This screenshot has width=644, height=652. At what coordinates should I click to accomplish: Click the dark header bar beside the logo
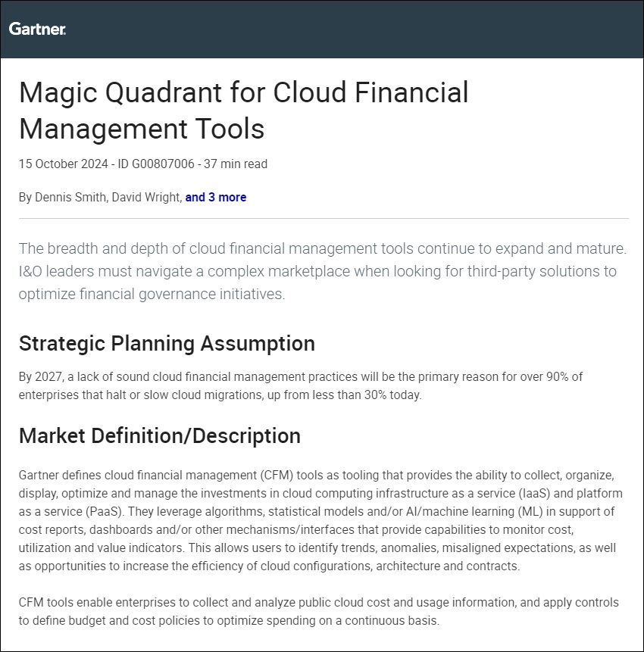click(x=341, y=29)
